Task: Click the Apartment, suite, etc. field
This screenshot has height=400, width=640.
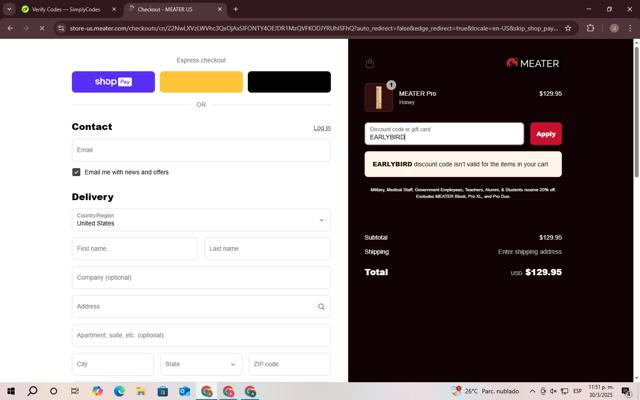Action: [201, 335]
